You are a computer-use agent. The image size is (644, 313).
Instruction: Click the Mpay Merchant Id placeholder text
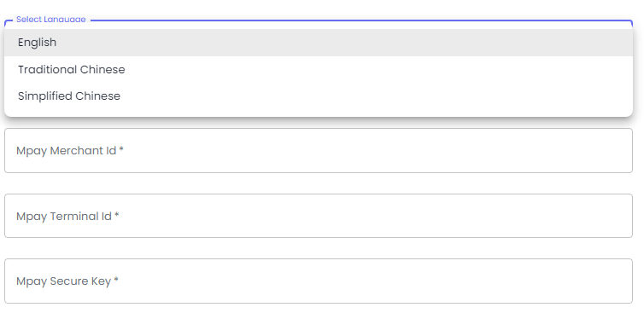pos(70,151)
